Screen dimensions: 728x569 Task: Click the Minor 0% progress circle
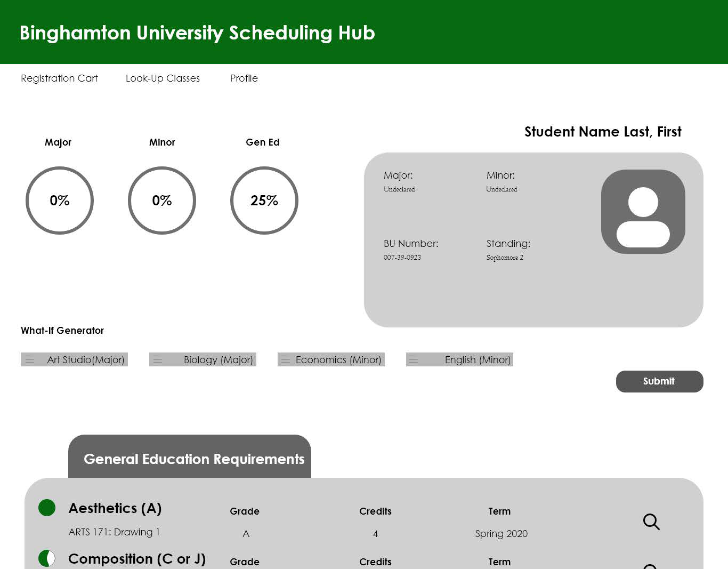tap(162, 201)
